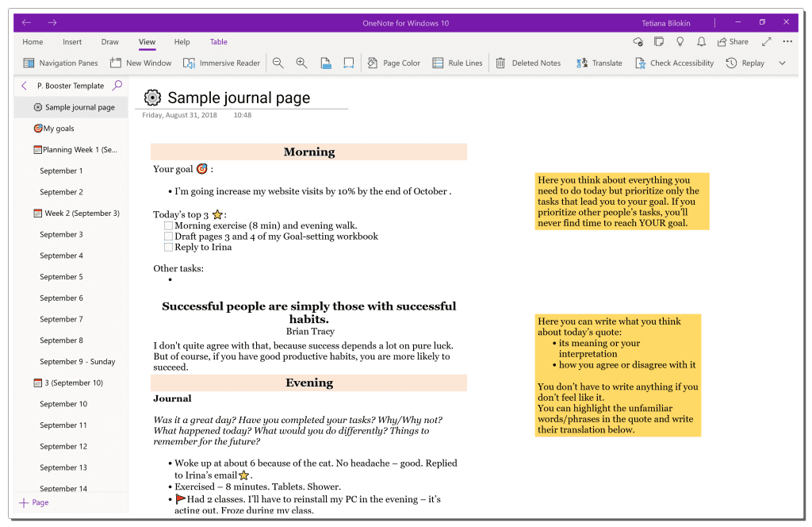
Task: Click the sync status cloud icon
Action: (638, 41)
